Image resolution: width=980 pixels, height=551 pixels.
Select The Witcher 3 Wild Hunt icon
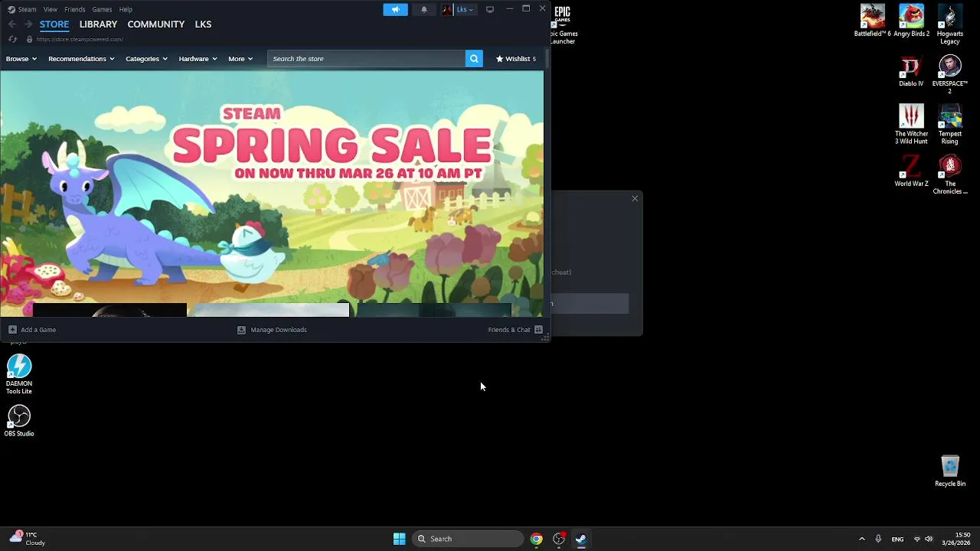pyautogui.click(x=911, y=124)
